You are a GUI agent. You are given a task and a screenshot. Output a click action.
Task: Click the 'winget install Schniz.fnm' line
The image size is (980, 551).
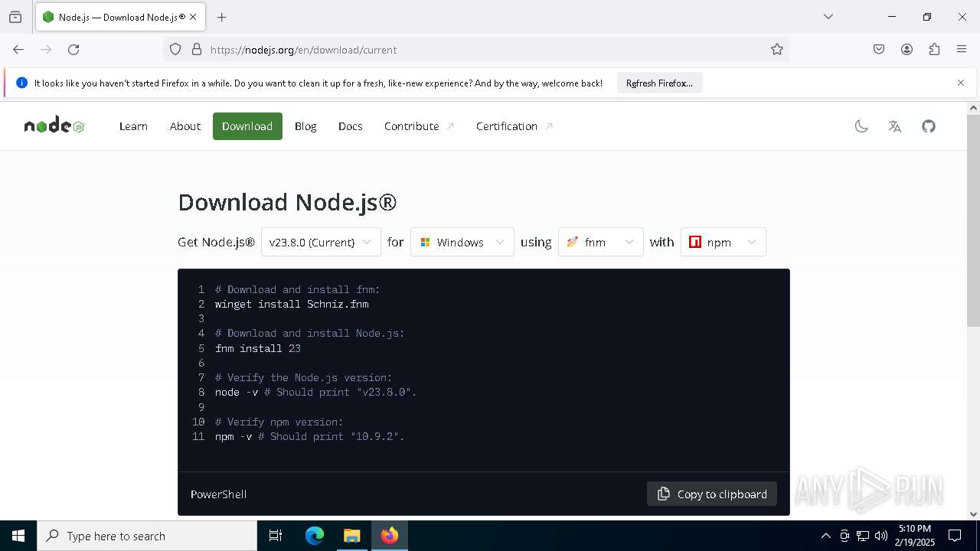(x=292, y=304)
